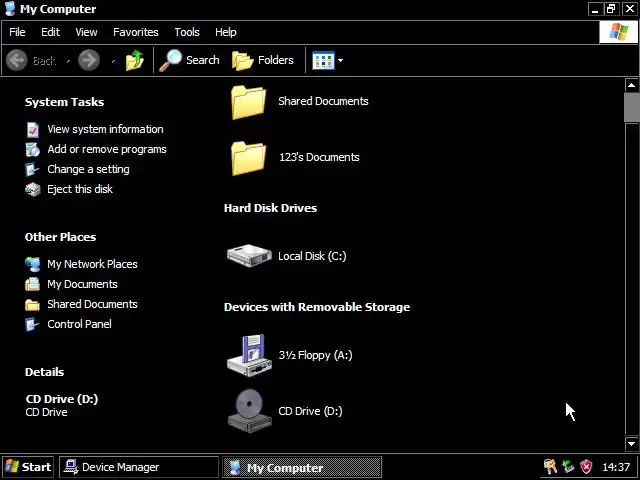Collapse the Details section header

(x=44, y=372)
